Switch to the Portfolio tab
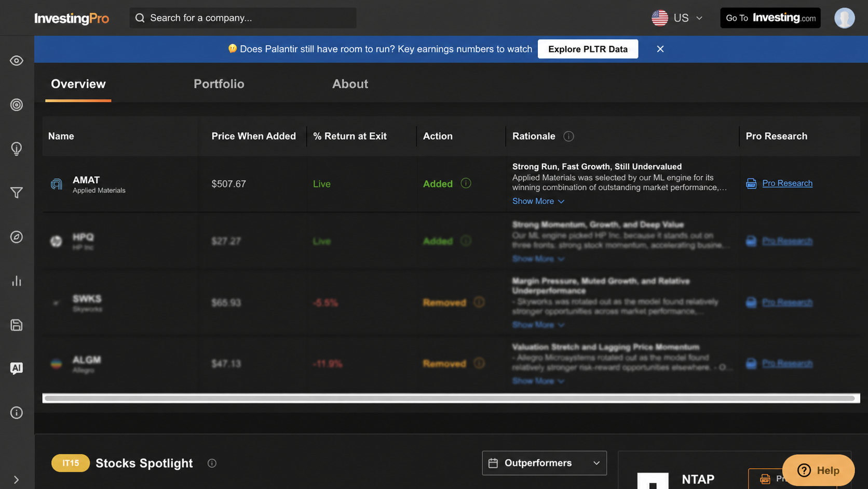This screenshot has width=868, height=489. point(219,84)
